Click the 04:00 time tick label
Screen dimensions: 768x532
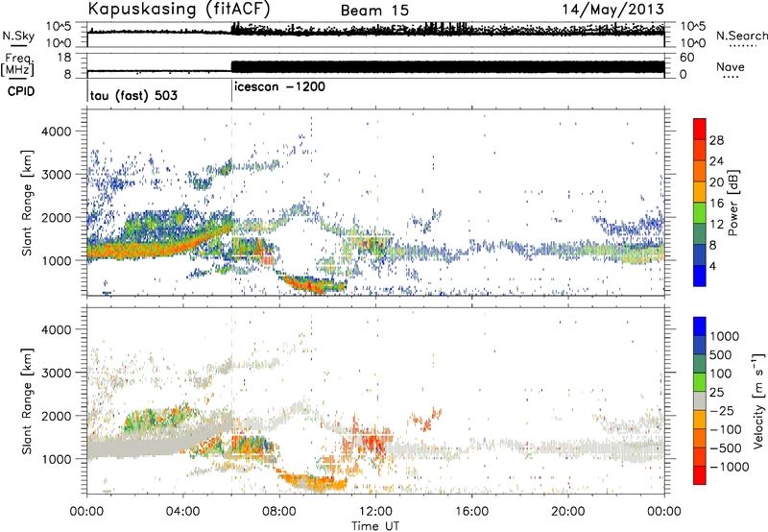182,512
